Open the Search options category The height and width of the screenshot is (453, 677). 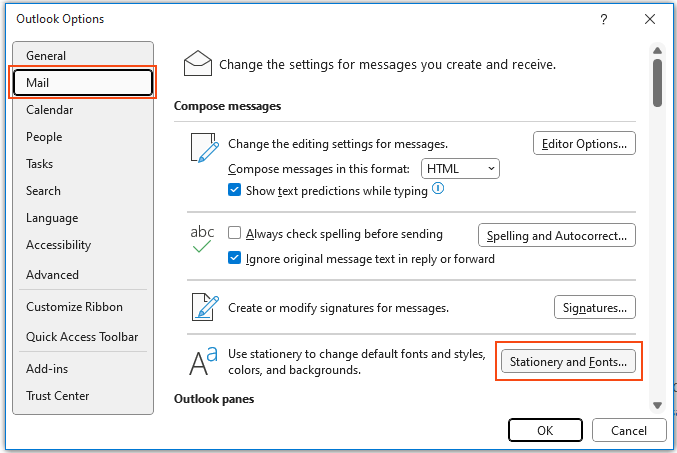coord(83,191)
